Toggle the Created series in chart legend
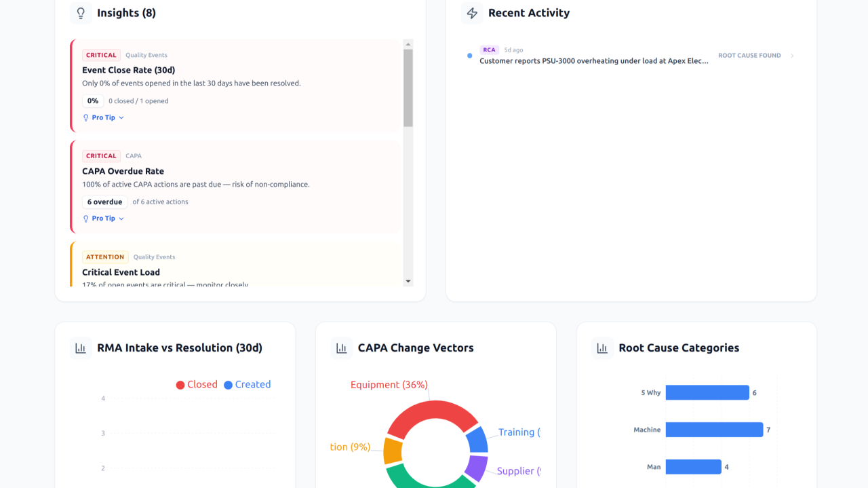The width and height of the screenshot is (868, 488). point(248,385)
